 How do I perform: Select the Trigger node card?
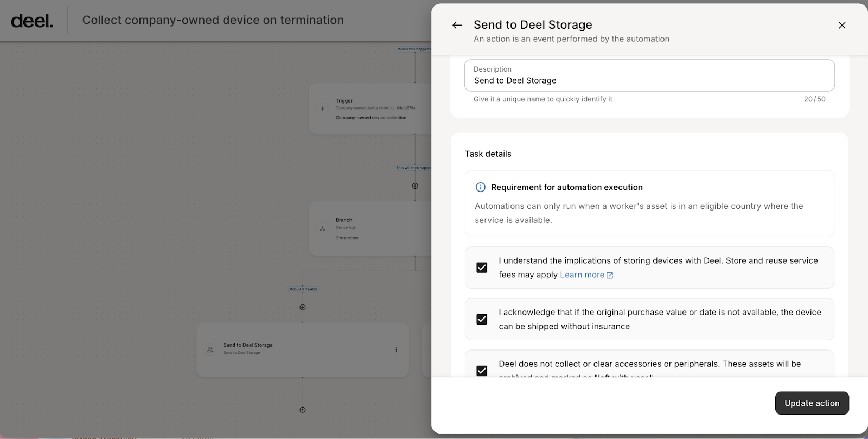[369, 109]
